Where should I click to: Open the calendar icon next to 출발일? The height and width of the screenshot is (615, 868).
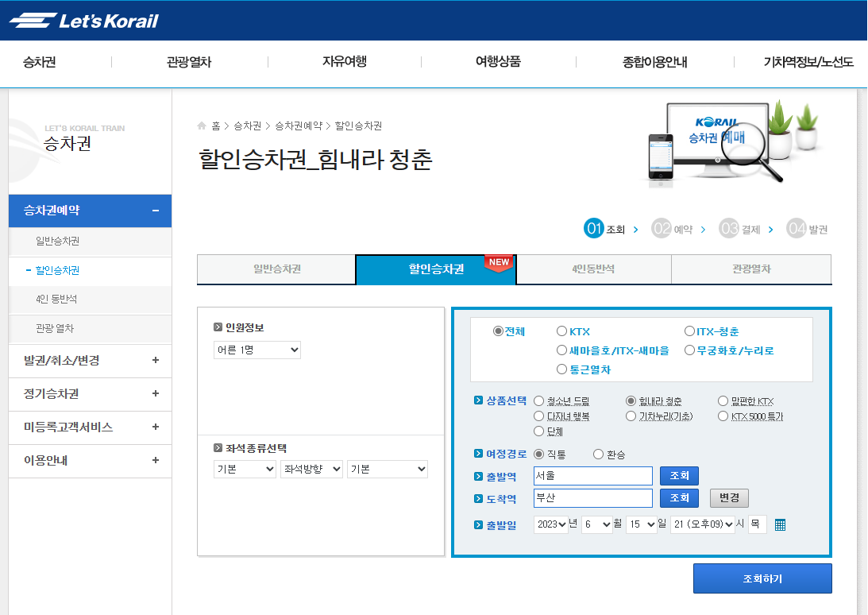pos(781,524)
